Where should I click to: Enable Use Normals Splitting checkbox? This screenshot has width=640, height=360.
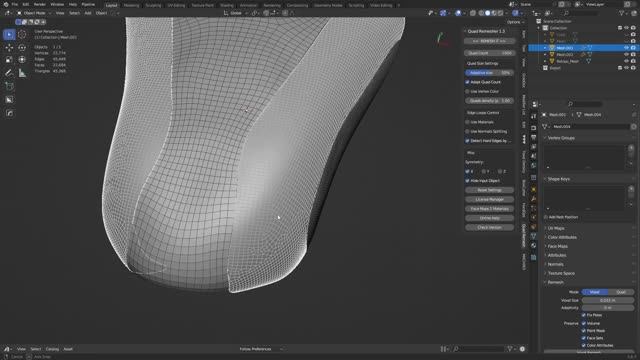[467, 131]
